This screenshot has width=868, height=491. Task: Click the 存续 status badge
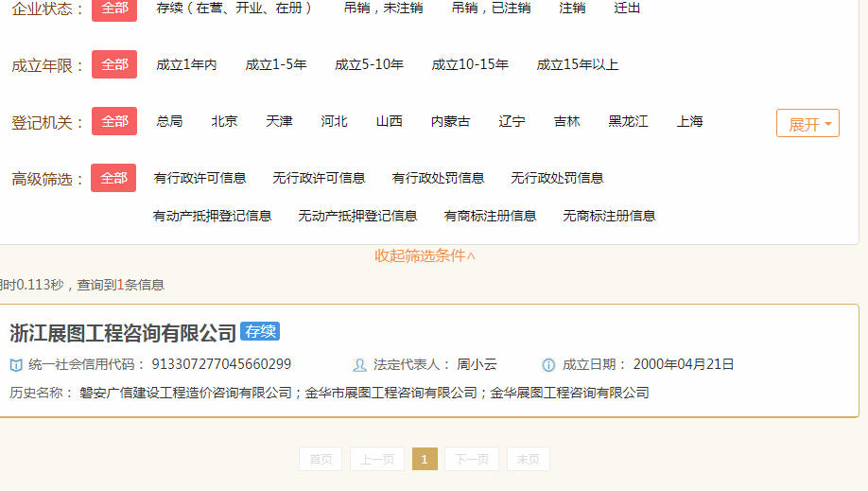[x=260, y=331]
